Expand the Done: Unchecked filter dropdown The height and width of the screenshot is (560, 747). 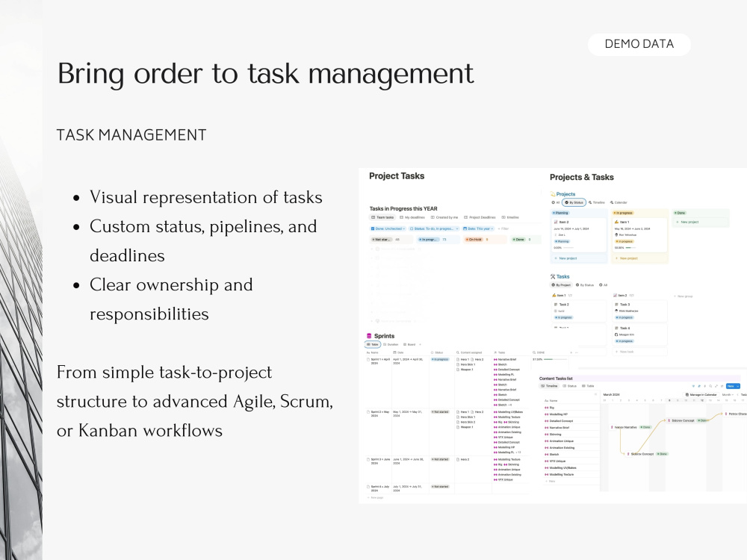click(x=388, y=228)
